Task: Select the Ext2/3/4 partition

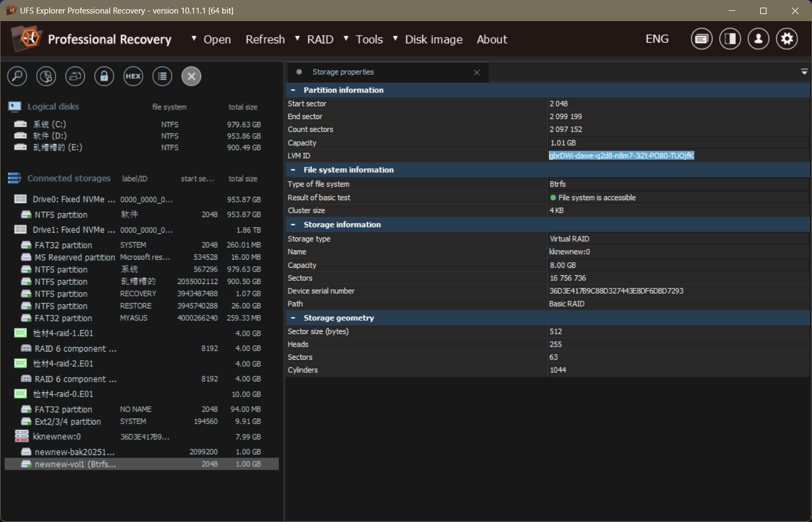Action: (x=142, y=421)
